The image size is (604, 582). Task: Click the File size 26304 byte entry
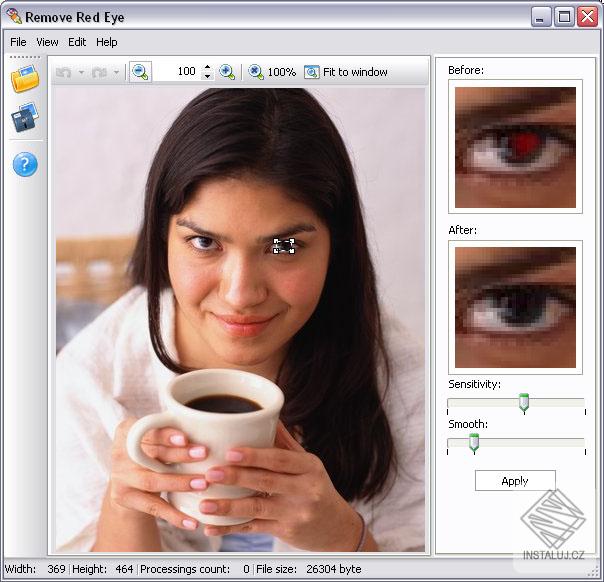[309, 569]
